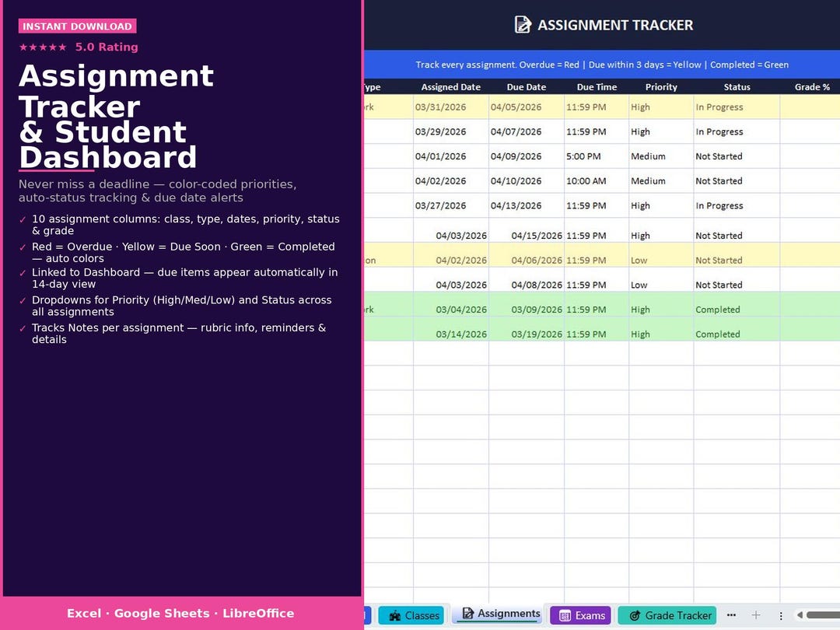Click the five-star rating icons
Screen dimensions: 840x630
[43, 47]
